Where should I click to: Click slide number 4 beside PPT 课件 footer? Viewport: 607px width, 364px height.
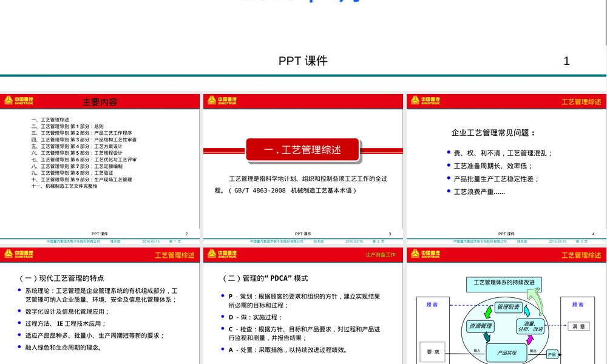click(x=593, y=234)
